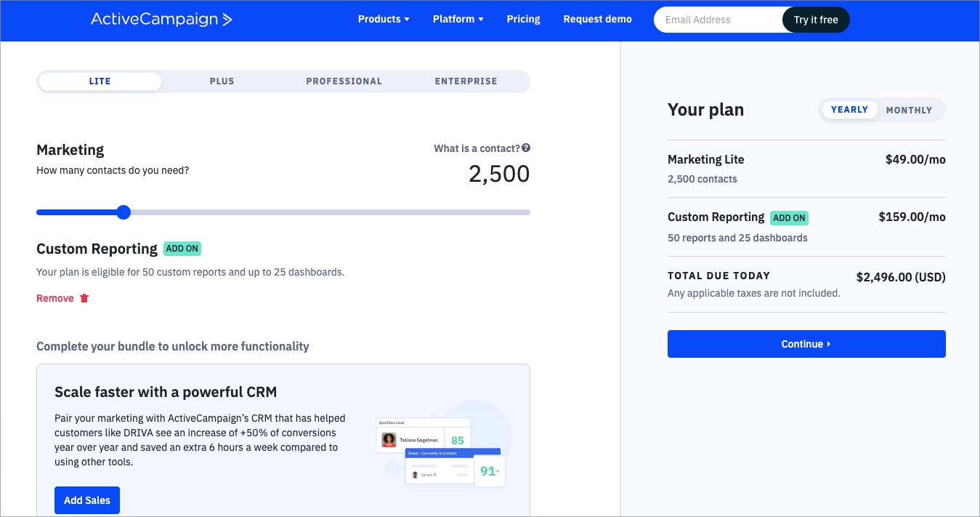Click the trash icon next to Remove

[x=84, y=297]
